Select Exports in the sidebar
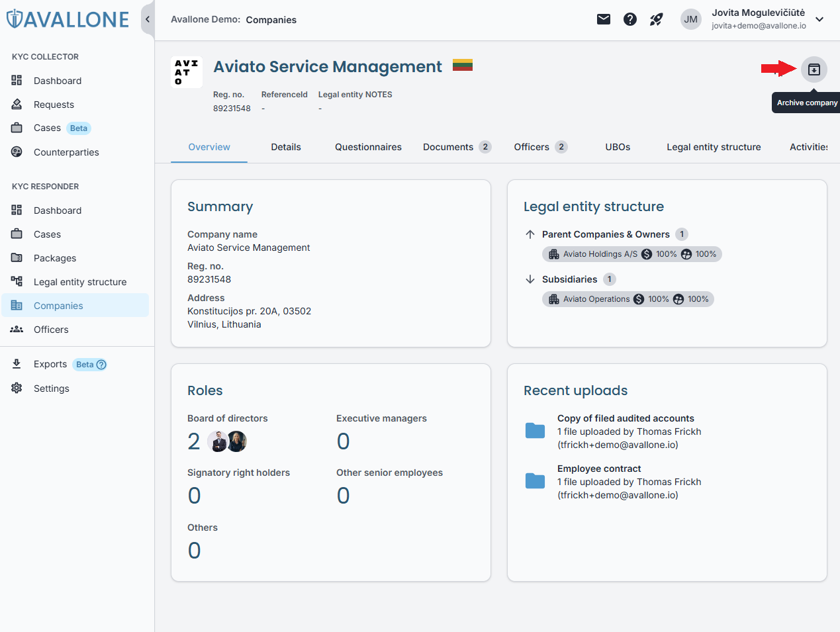This screenshot has height=632, width=840. point(50,364)
